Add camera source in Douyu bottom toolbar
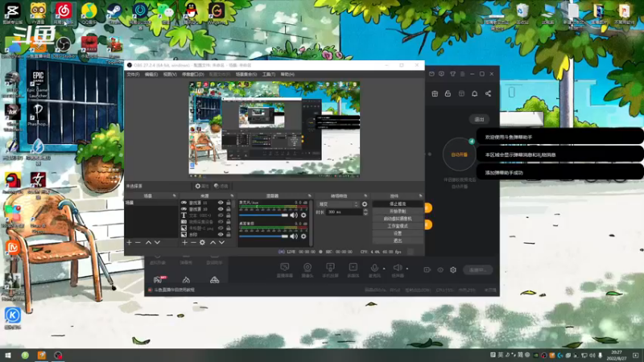644x362 pixels. tap(308, 269)
